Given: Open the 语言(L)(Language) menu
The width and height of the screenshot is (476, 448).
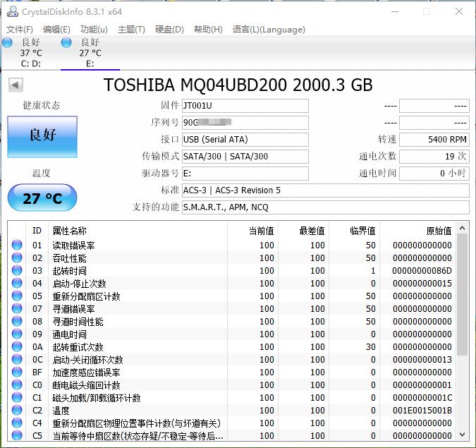Looking at the screenshot, I should [269, 30].
